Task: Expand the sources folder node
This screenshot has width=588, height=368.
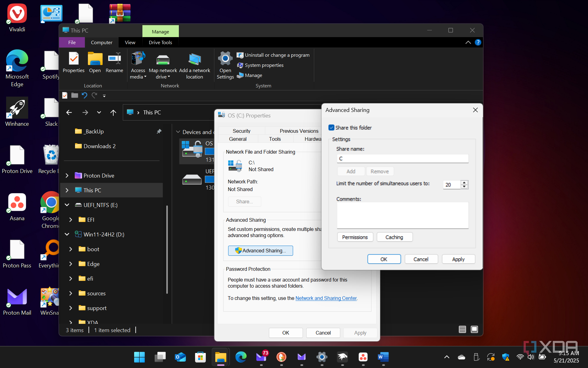Action: pos(71,293)
